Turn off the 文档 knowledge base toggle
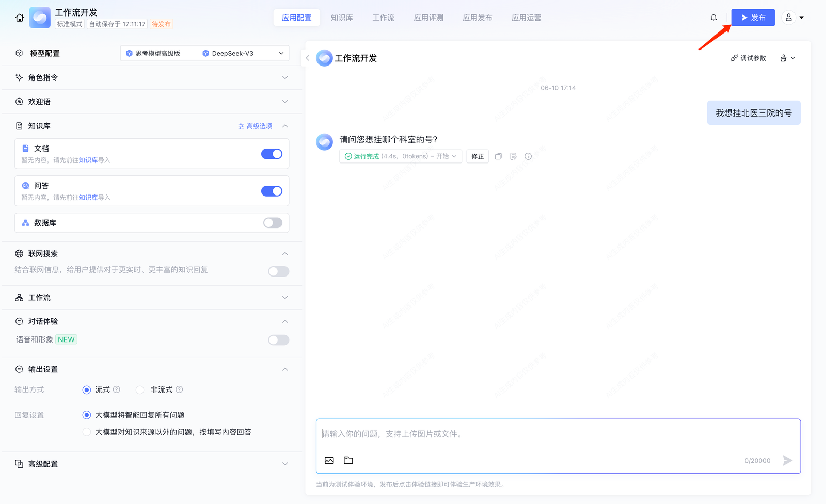Viewport: 826px width, 504px height. coord(272,154)
